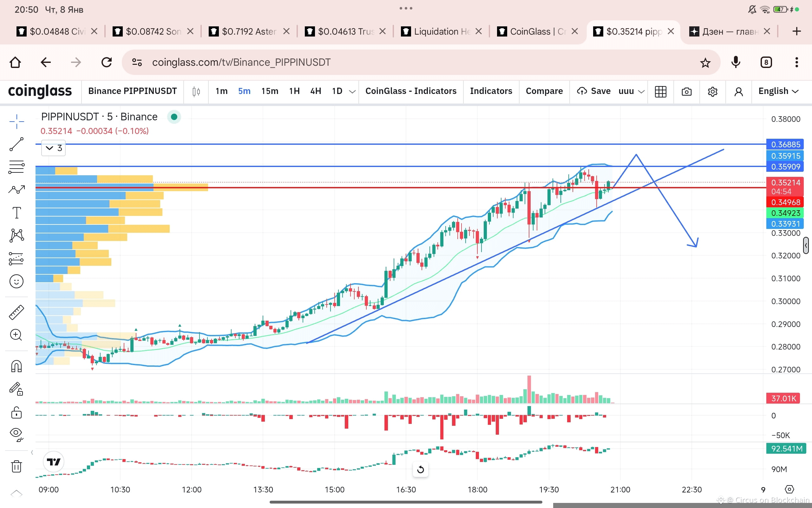The image size is (812, 508).
Task: Select the ruler measure tool
Action: (x=16, y=312)
